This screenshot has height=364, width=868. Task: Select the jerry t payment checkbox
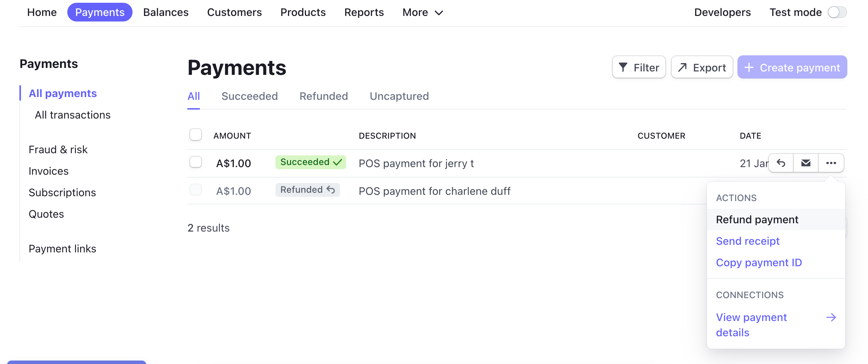pos(196,162)
